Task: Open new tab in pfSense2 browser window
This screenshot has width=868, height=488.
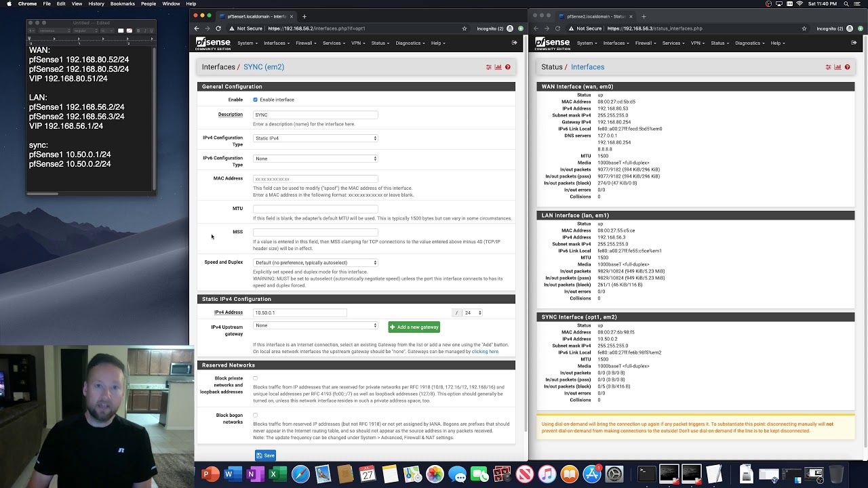Action: pos(644,16)
